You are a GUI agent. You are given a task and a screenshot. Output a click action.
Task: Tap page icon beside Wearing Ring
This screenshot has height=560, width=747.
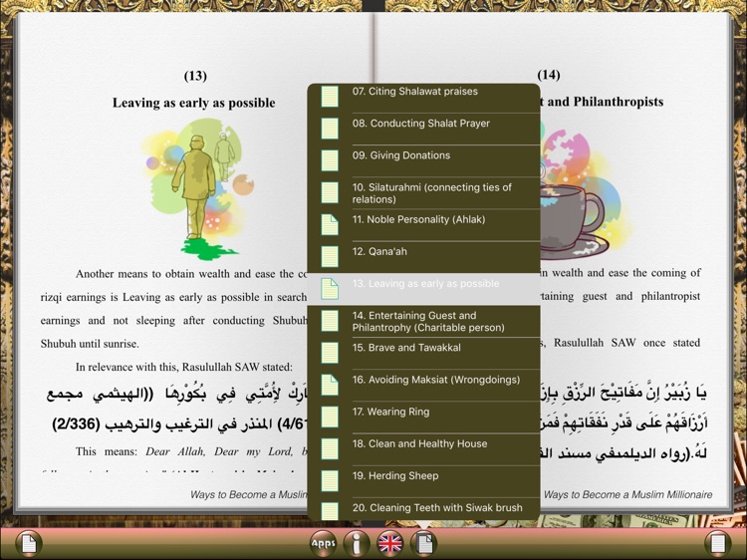(x=330, y=417)
